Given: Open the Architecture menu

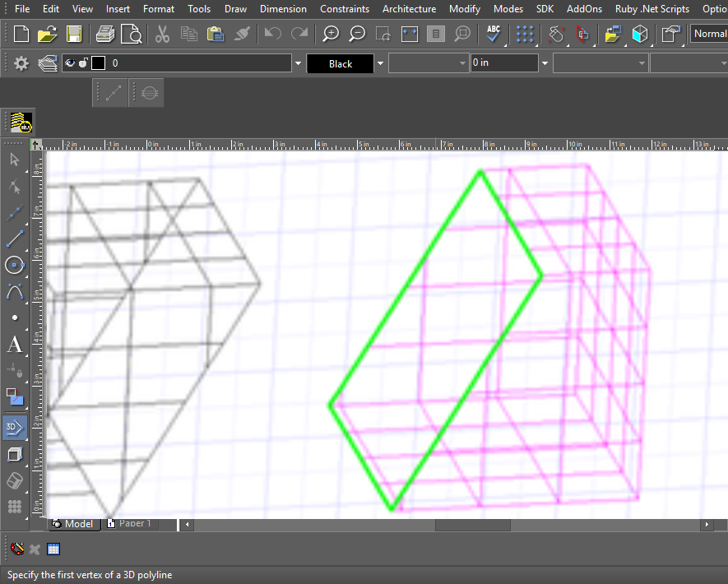Looking at the screenshot, I should [x=409, y=9].
